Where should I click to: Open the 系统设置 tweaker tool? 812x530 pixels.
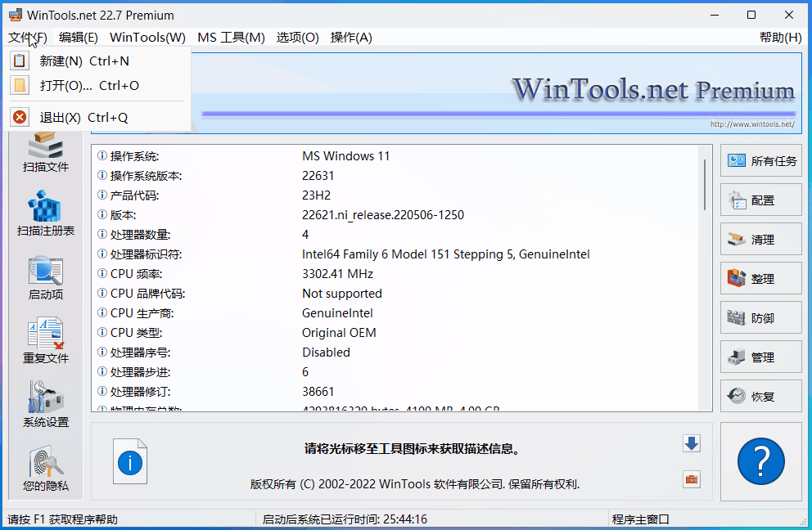(46, 405)
